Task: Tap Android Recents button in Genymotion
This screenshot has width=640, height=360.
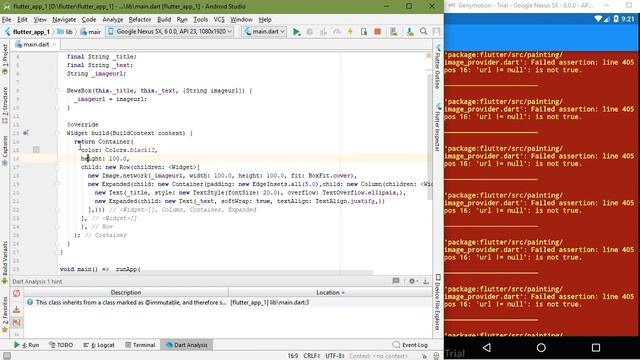Action: point(596,347)
